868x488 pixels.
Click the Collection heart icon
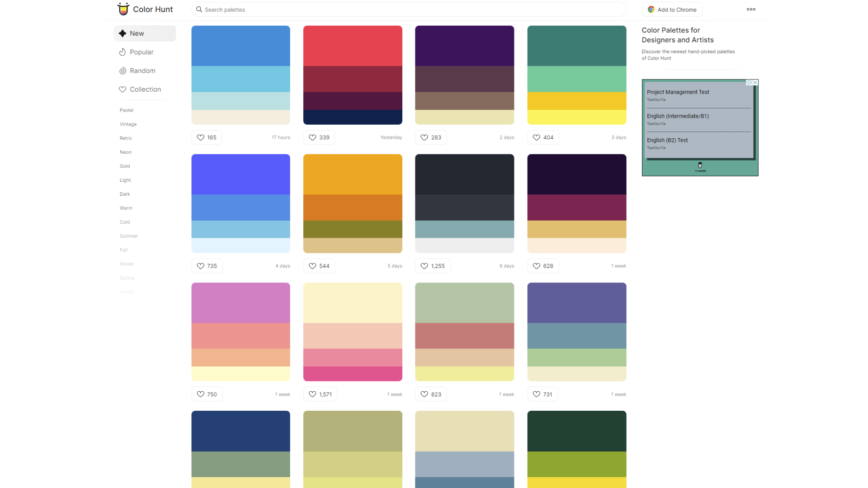[x=123, y=89]
